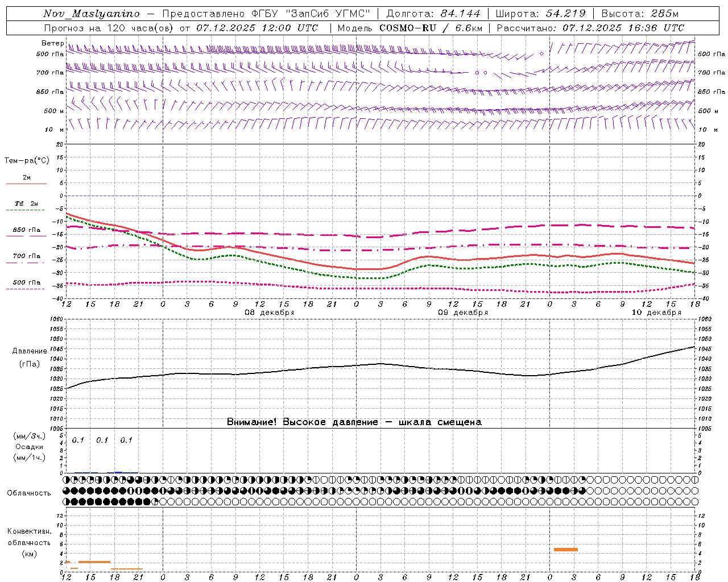Click the Осадки precipitation label
Image resolution: width=728 pixels, height=582 pixels.
tap(28, 447)
